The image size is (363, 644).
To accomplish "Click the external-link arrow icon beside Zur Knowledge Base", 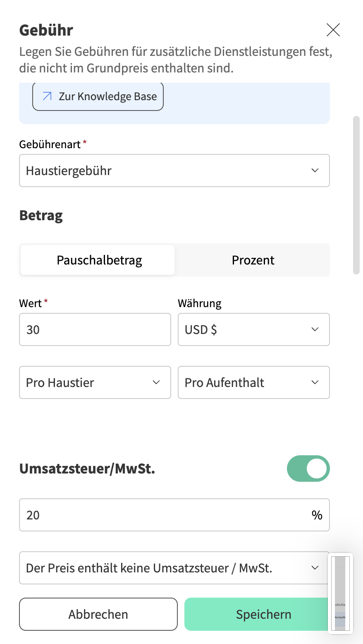I will pyautogui.click(x=47, y=96).
